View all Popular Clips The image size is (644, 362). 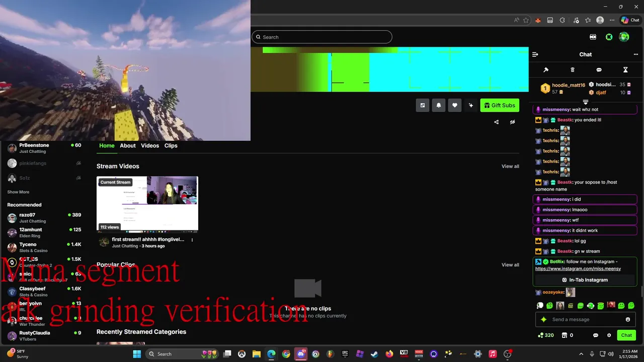[510, 265]
